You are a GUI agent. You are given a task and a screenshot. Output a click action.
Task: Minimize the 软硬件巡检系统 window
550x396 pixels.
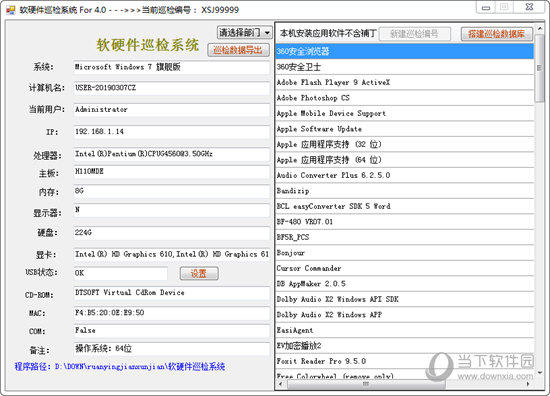pos(486,7)
